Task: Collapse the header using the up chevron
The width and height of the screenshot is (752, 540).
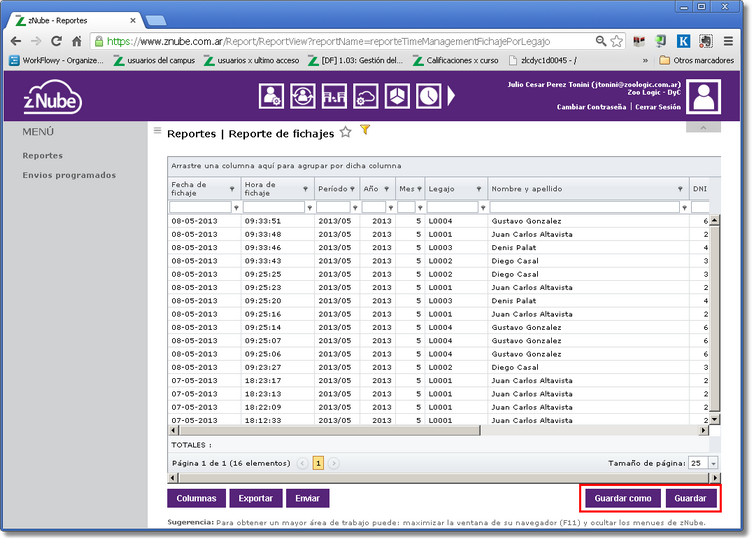Action: [x=703, y=128]
